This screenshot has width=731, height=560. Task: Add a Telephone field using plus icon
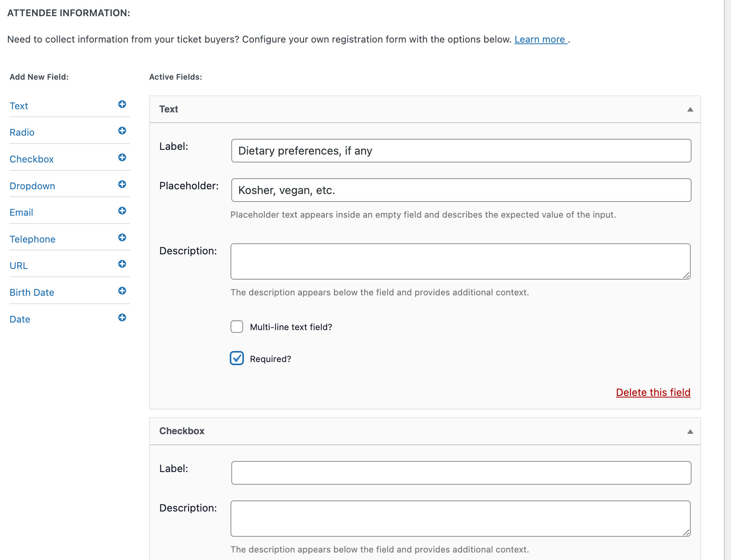point(122,237)
